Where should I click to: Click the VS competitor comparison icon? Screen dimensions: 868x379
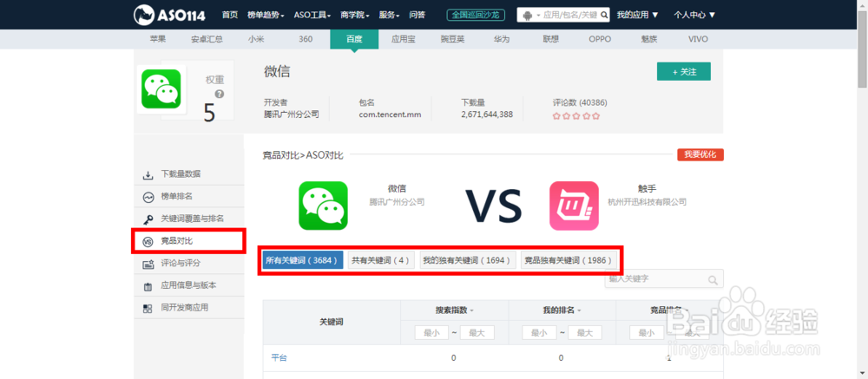pos(148,241)
